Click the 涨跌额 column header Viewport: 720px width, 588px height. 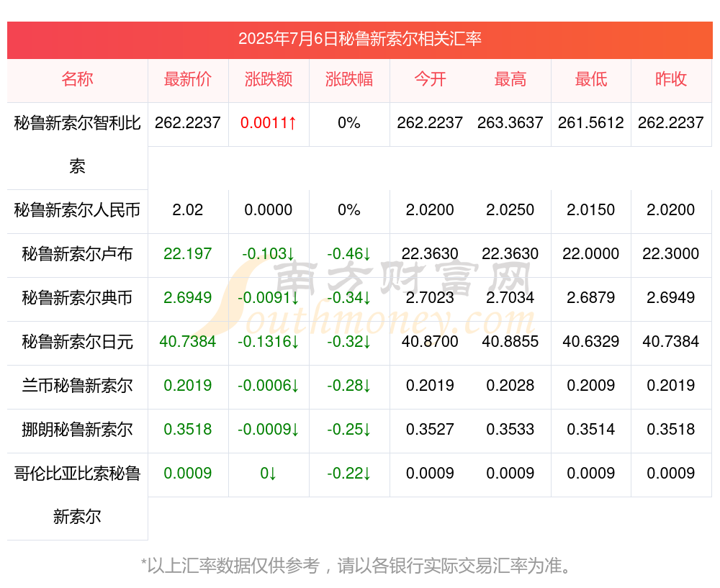pos(269,79)
